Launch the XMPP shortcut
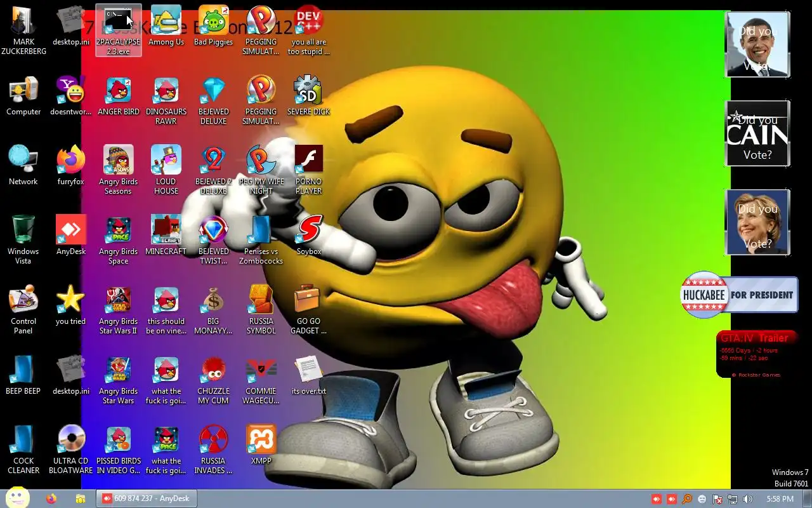The width and height of the screenshot is (812, 508). point(261,446)
